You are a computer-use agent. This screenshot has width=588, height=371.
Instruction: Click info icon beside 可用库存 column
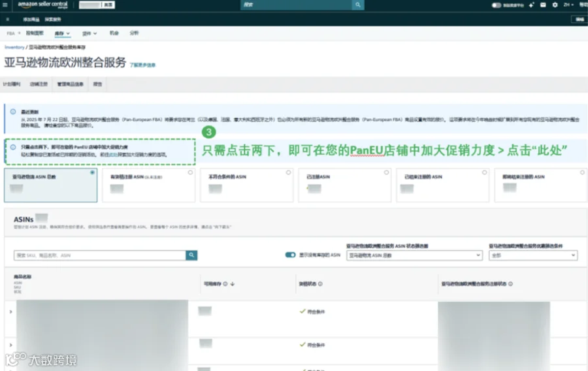[x=225, y=283]
